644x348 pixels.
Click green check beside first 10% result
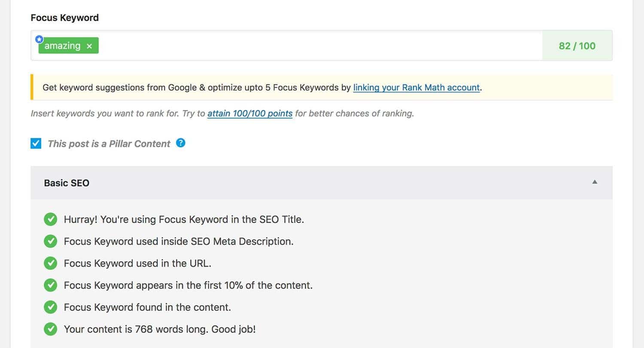[50, 285]
